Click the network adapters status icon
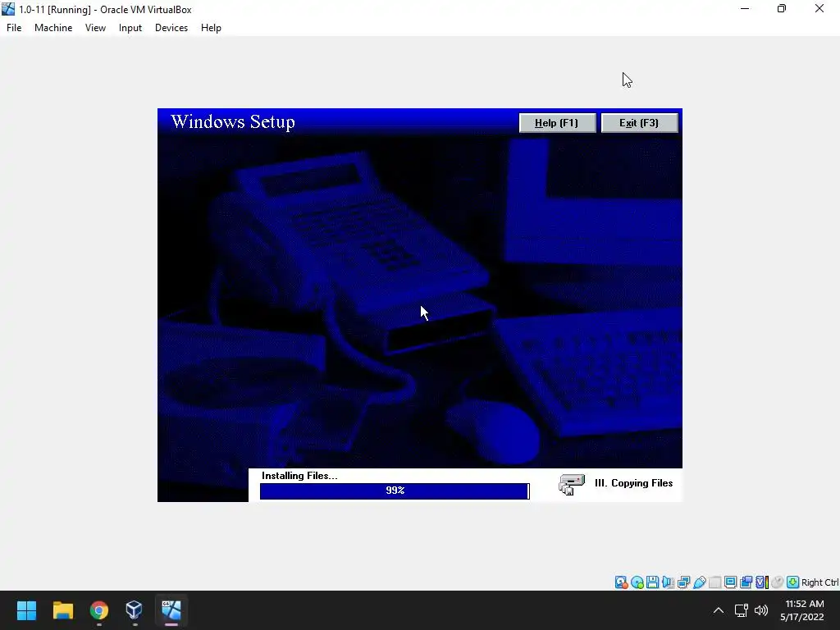Viewport: 840px width, 630px height. point(683,582)
